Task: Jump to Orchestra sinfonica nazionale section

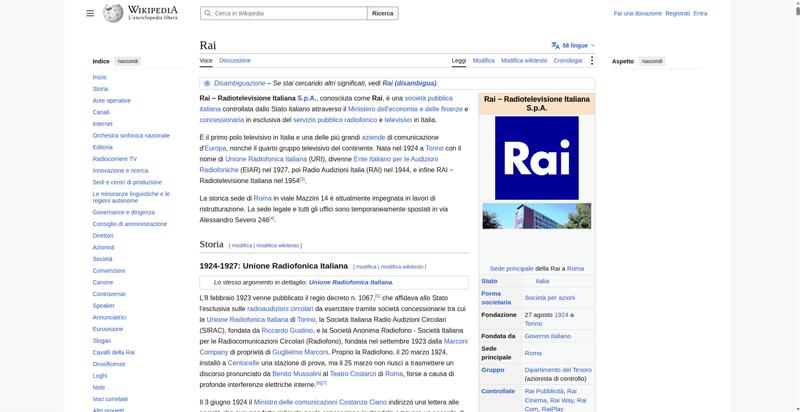Action: click(x=131, y=136)
